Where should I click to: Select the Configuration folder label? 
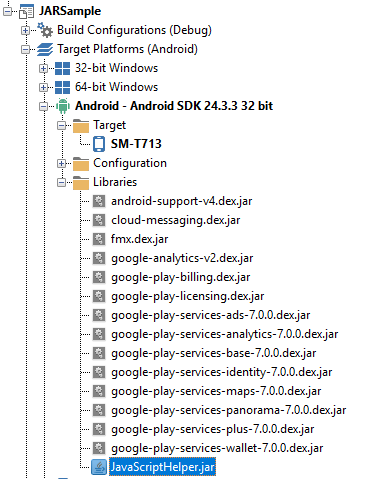pyautogui.click(x=130, y=163)
